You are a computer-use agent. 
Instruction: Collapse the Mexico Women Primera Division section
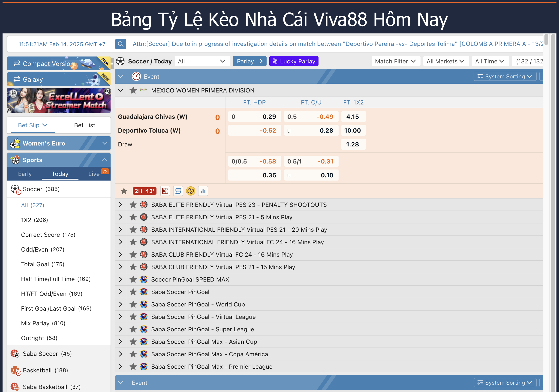(120, 90)
